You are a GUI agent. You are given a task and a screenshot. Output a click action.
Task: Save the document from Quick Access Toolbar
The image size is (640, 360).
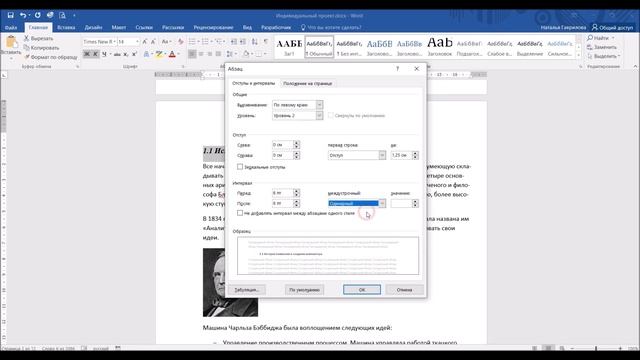(11, 15)
